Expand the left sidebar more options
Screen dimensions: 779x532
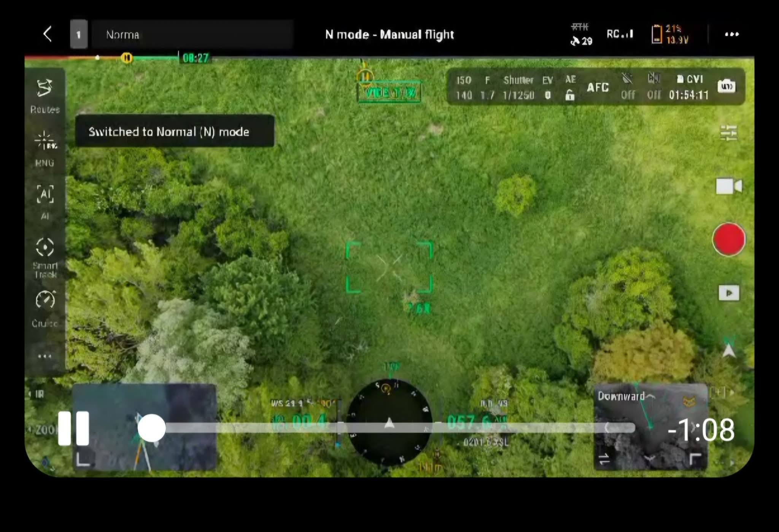click(45, 356)
